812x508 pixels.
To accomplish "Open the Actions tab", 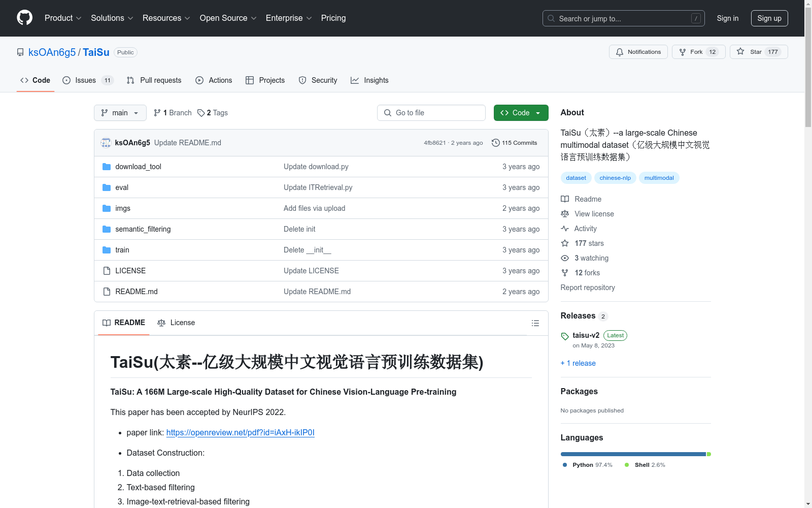I will coord(214,80).
